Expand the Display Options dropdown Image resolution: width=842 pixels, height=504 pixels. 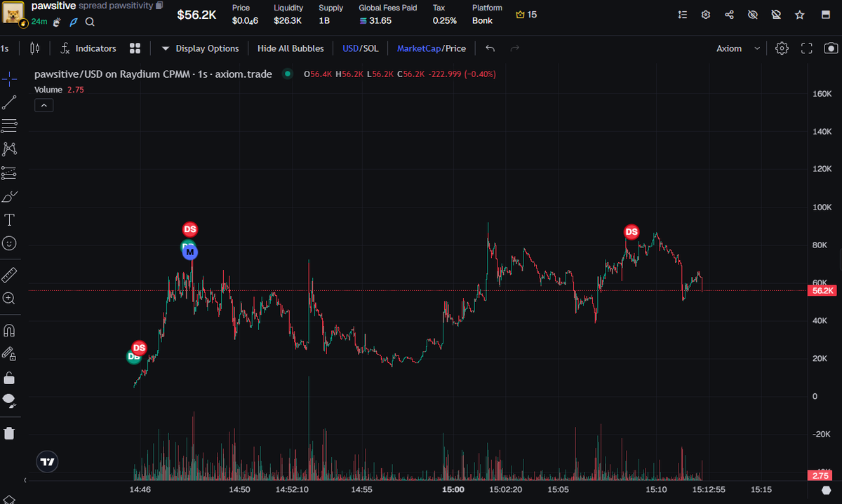[x=201, y=48]
